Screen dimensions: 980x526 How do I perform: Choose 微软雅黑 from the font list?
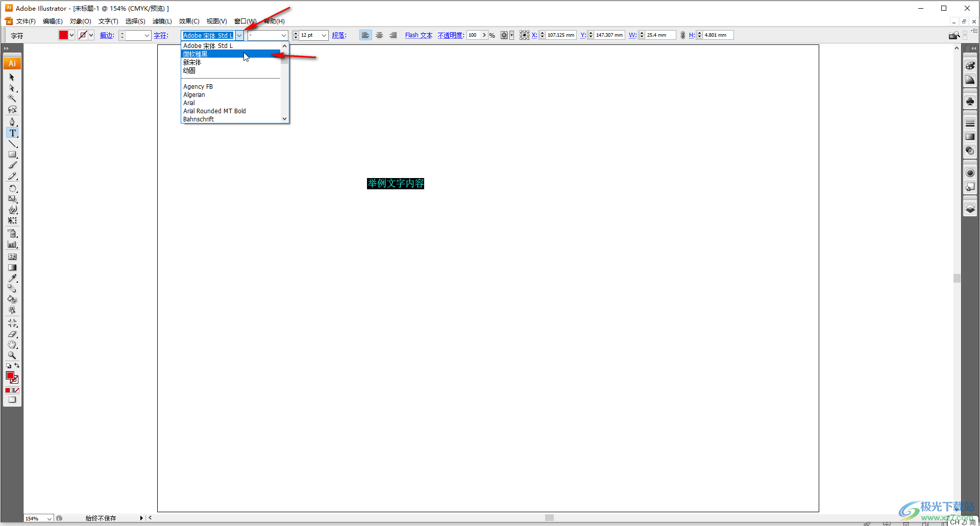(x=231, y=54)
